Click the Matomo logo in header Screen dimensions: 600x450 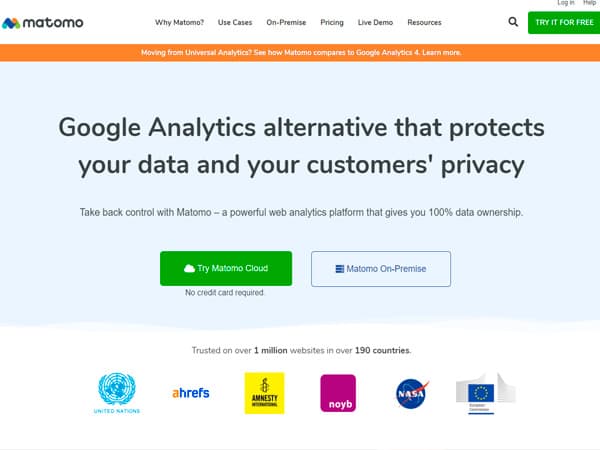(x=42, y=23)
